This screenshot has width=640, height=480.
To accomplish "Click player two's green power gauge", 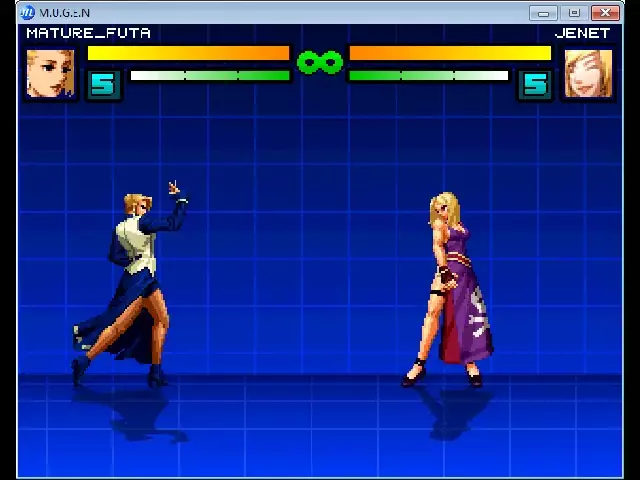I will coord(428,75).
